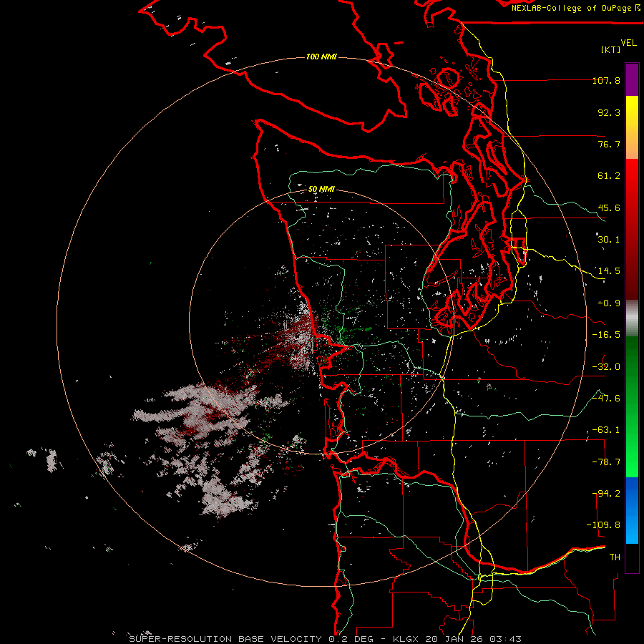Click the 100 NMI range ring label
The height and width of the screenshot is (644, 644).
(x=321, y=57)
